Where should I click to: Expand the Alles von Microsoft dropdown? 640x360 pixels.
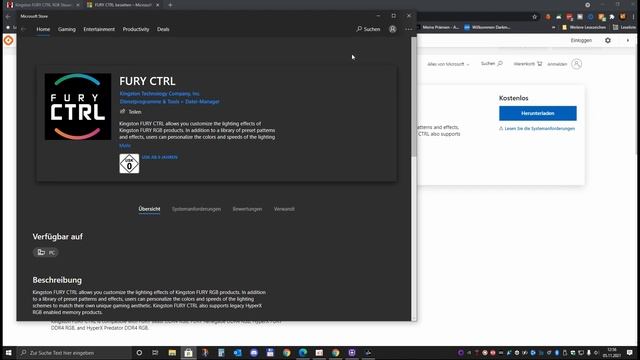448,64
